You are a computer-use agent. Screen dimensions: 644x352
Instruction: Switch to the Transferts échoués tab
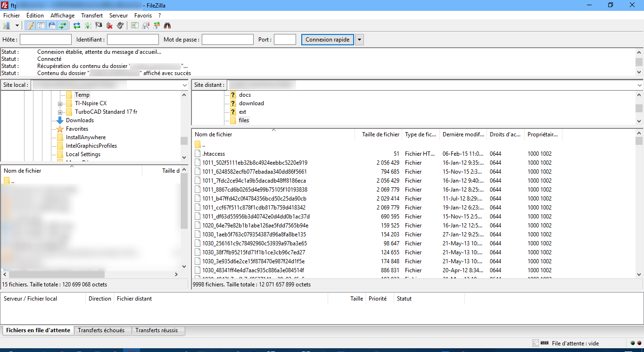click(x=101, y=331)
